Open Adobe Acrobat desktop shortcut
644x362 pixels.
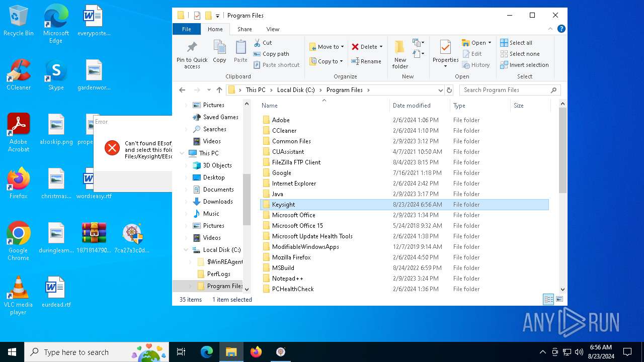(19, 133)
